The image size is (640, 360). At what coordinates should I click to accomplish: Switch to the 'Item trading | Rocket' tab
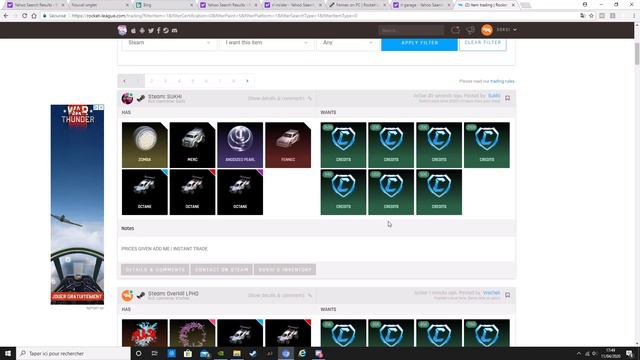click(486, 5)
